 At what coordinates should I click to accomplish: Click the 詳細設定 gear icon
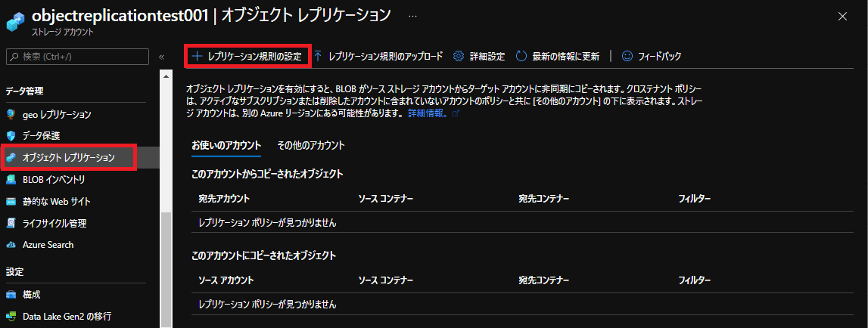tap(458, 56)
